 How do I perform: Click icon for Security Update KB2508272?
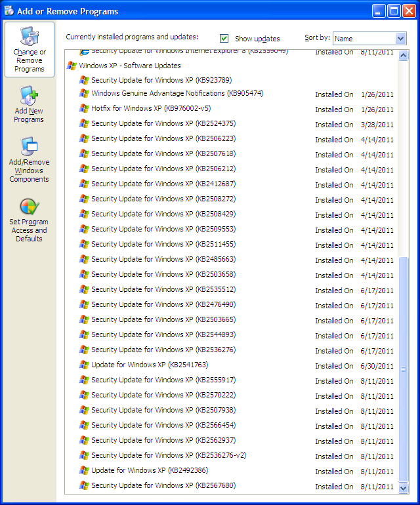coord(84,199)
